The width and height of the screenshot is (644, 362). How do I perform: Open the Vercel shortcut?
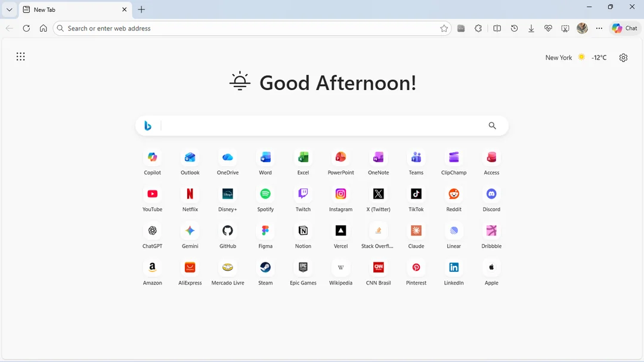tap(341, 236)
